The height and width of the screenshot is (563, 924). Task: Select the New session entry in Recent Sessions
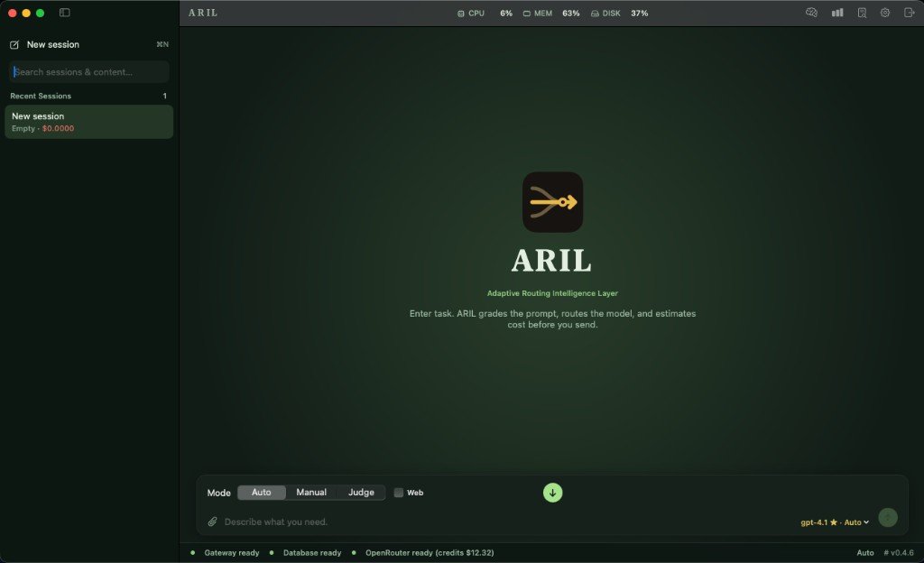89,122
